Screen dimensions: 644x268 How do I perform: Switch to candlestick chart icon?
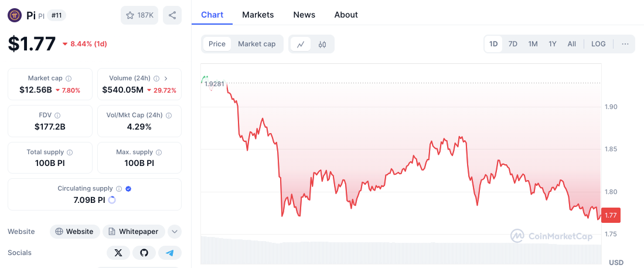click(x=322, y=44)
